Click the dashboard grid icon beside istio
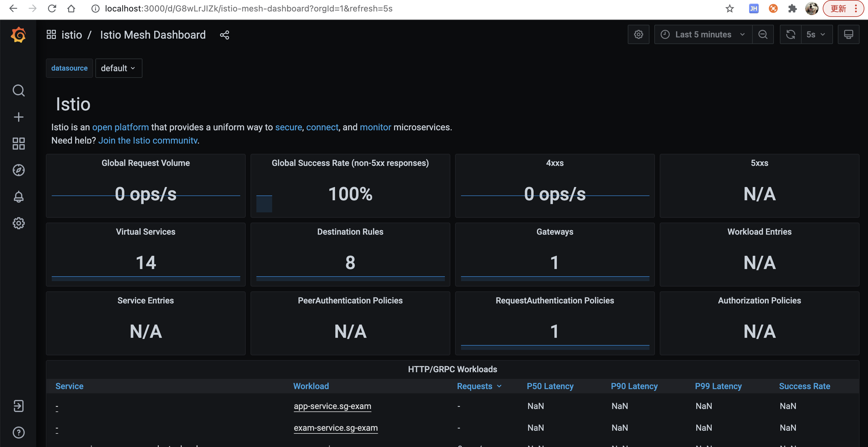 pyautogui.click(x=51, y=35)
